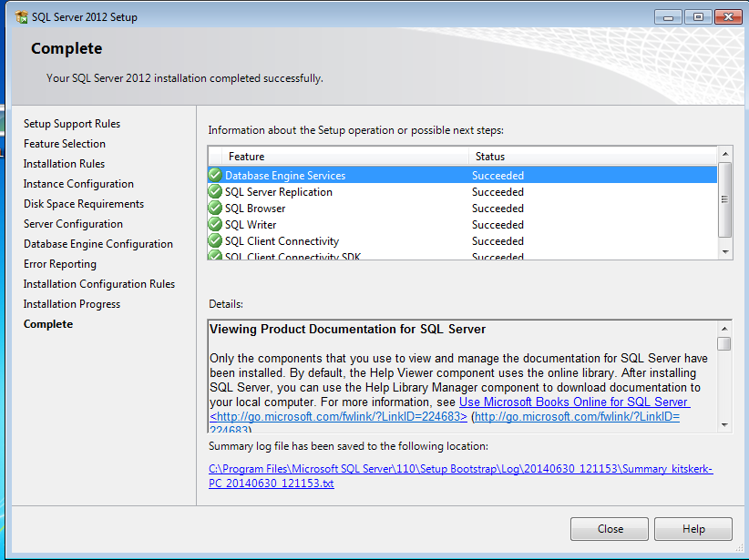Click the SQL Server Setup title bar icon
Image resolution: width=749 pixels, height=560 pixels.
tap(22, 17)
